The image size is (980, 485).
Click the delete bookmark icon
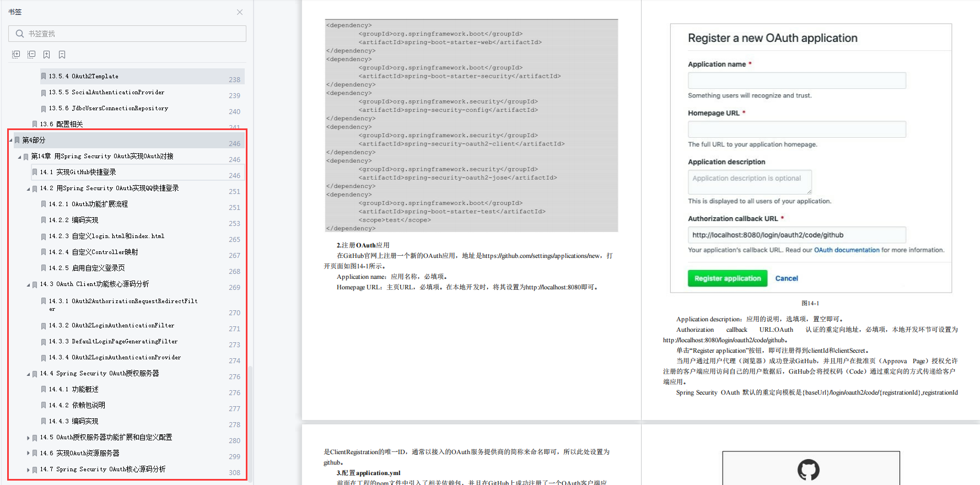62,55
